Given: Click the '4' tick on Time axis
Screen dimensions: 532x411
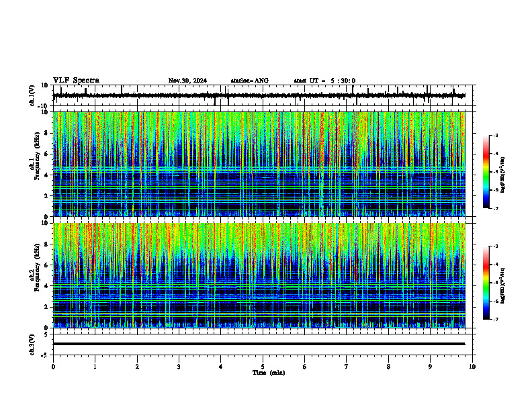Looking at the screenshot, I should point(221,367).
